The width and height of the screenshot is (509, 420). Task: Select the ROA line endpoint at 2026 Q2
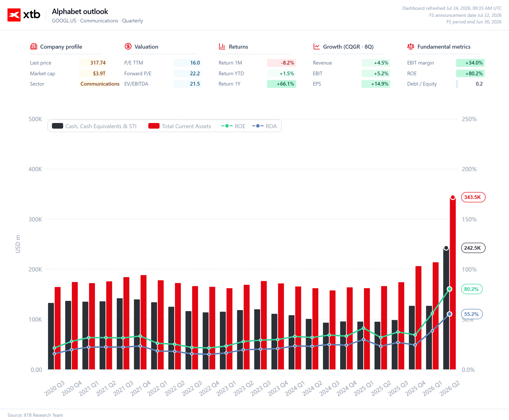(x=449, y=314)
